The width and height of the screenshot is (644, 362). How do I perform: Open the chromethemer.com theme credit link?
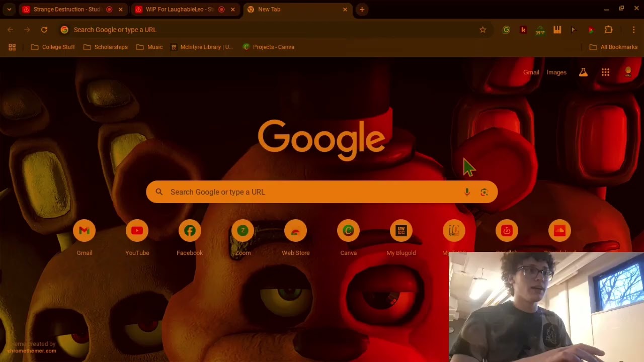(32, 351)
